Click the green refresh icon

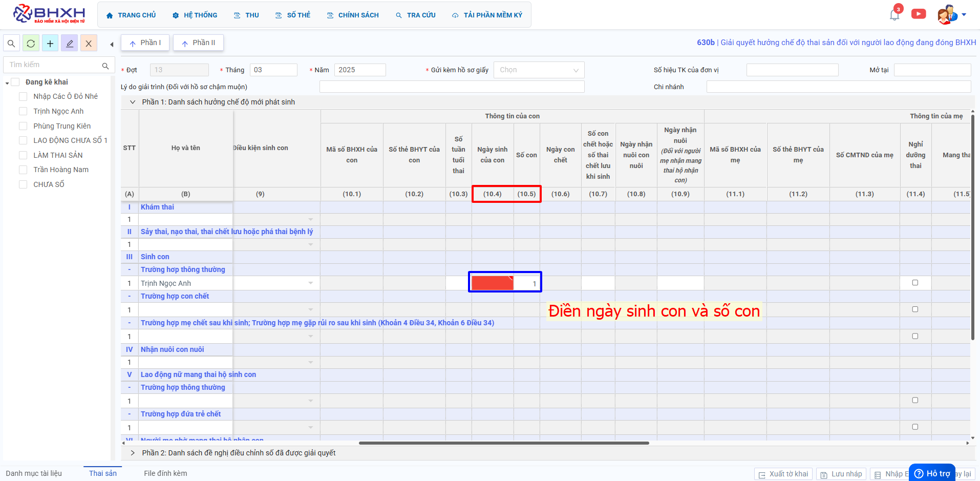click(x=31, y=44)
